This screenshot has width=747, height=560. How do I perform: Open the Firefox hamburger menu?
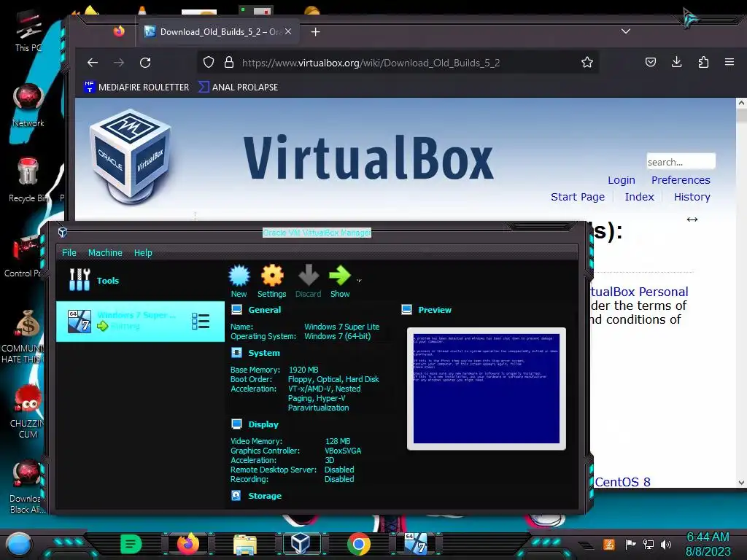pos(729,62)
